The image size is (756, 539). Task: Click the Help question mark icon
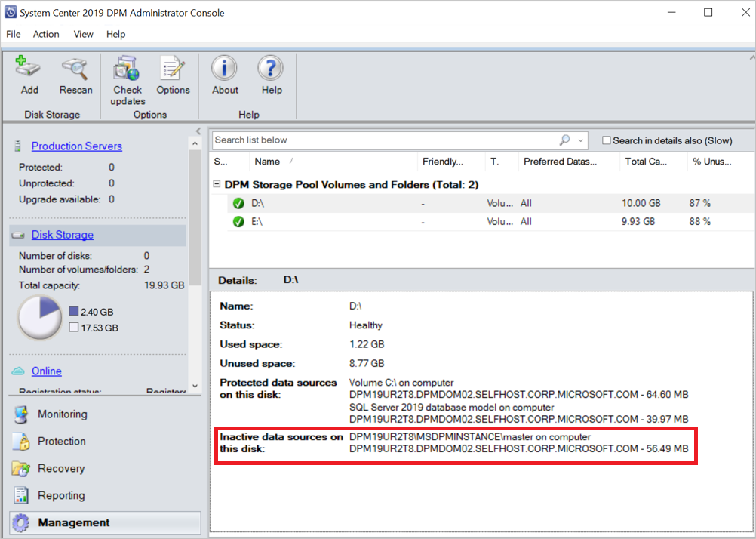coord(270,68)
